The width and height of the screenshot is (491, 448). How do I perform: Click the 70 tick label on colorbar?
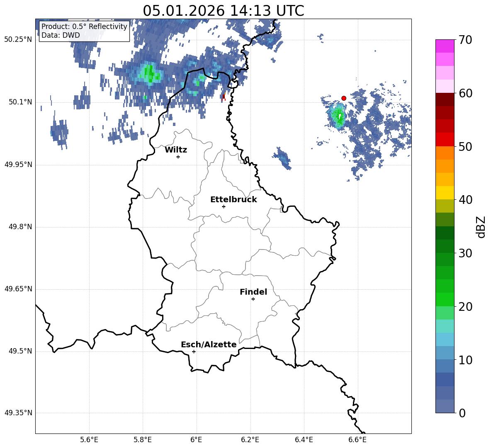click(x=465, y=40)
